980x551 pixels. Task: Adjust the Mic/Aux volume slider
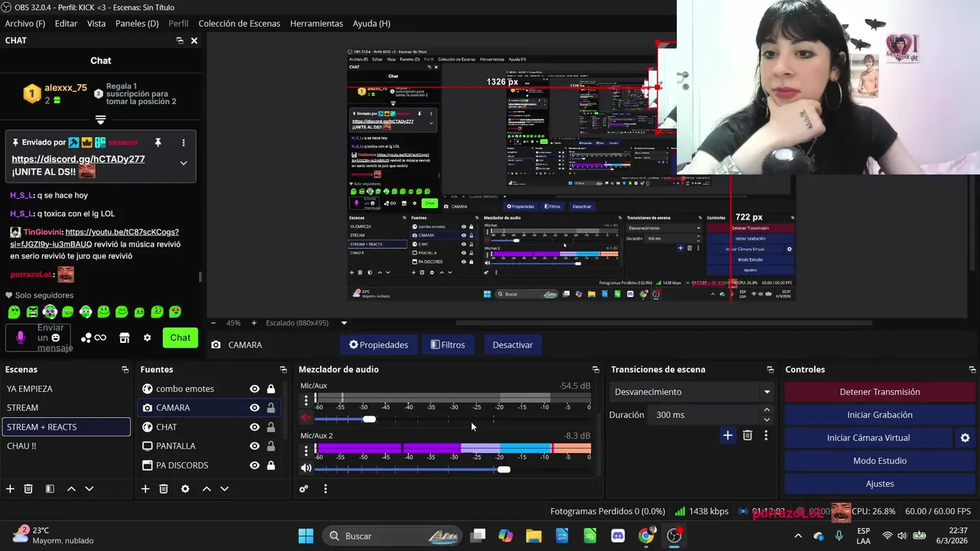369,419
